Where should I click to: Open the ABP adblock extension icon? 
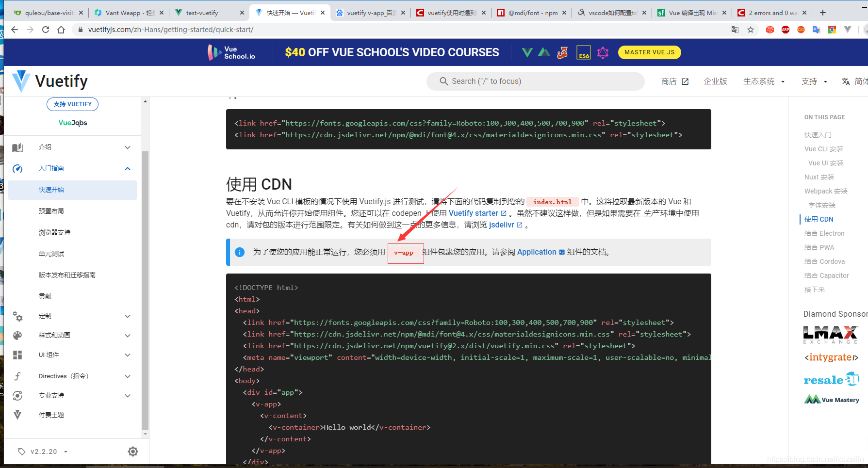786,30
